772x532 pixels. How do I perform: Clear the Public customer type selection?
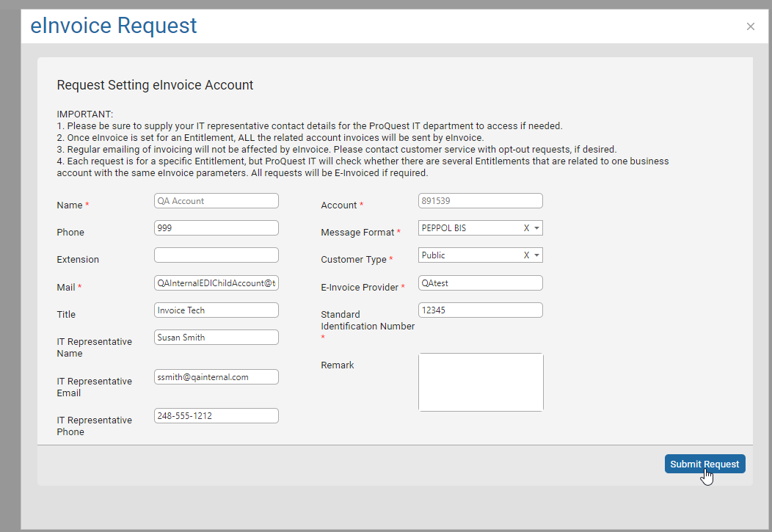pyautogui.click(x=528, y=255)
